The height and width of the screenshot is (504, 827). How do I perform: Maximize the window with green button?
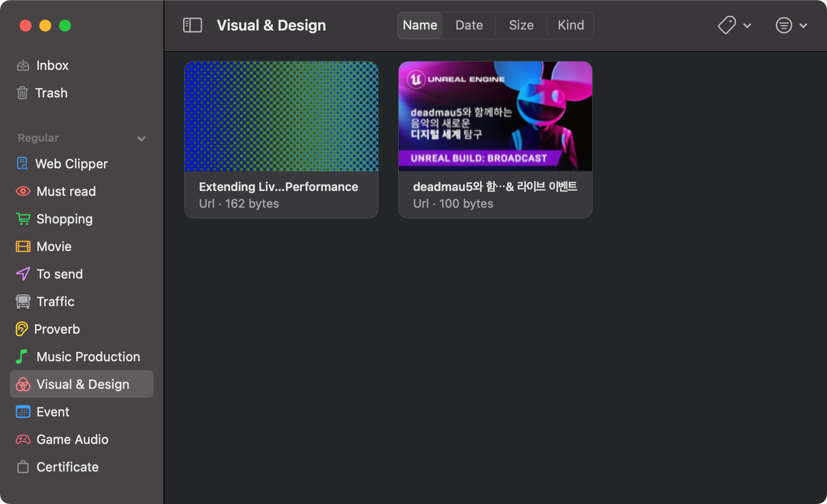(65, 26)
